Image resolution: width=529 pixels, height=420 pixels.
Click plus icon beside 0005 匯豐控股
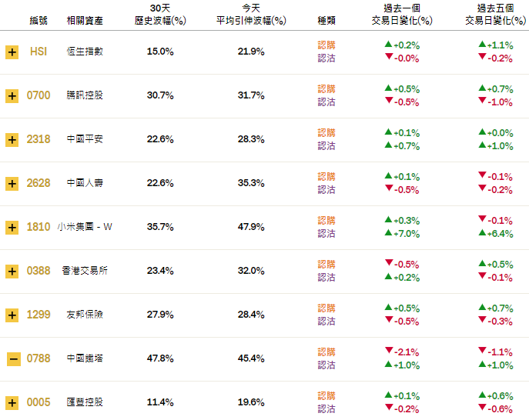[x=12, y=403]
